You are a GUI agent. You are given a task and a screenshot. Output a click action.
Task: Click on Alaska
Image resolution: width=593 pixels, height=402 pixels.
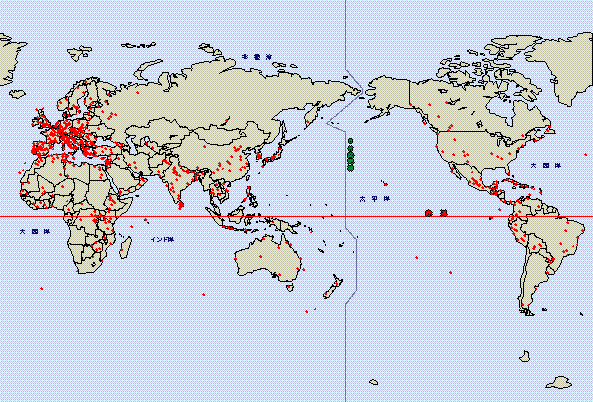(390, 95)
